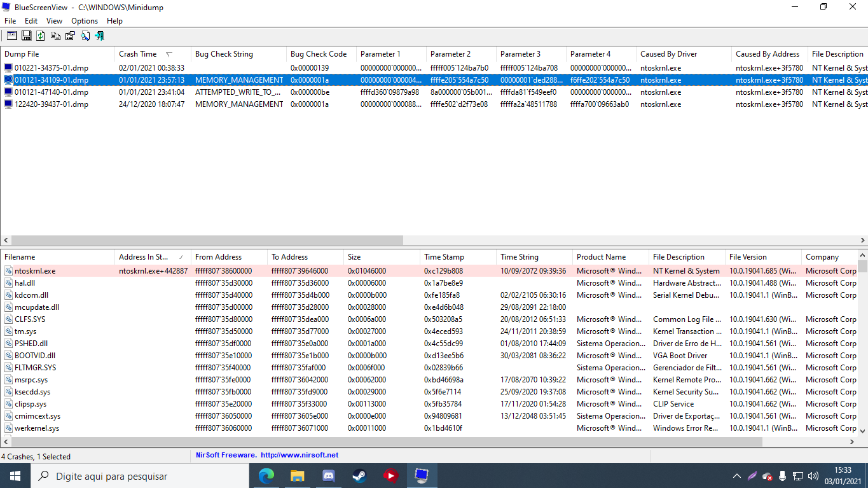Sort by Bug Check Code column

coord(321,54)
